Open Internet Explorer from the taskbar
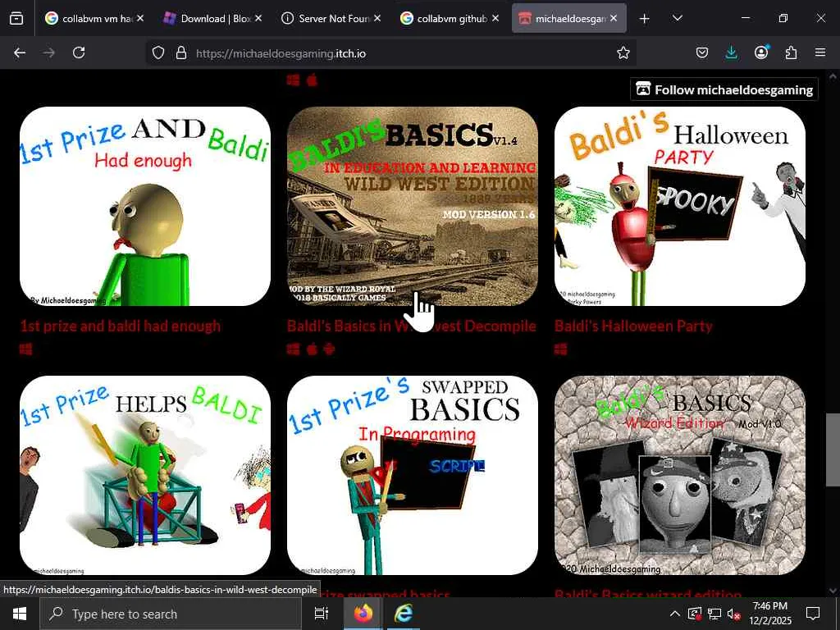The image size is (840, 630). click(404, 614)
